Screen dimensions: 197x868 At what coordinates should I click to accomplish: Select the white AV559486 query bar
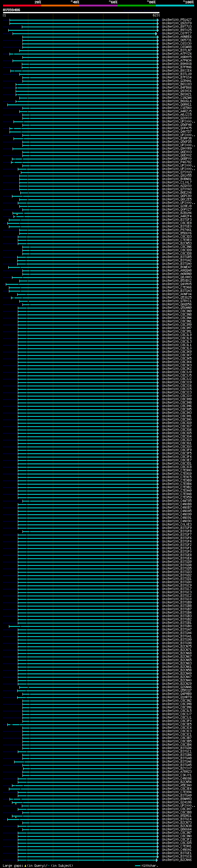tap(81, 12)
